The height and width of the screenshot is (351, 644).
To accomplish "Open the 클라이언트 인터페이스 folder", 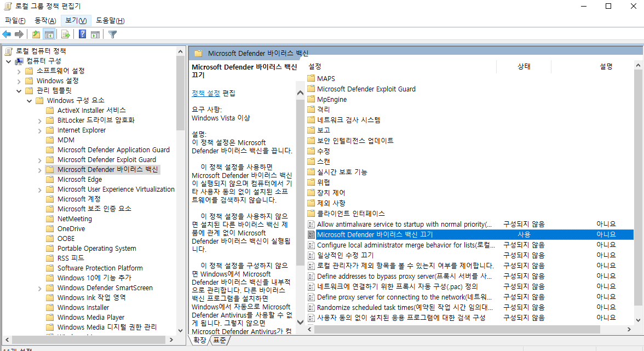I will pos(350,214).
